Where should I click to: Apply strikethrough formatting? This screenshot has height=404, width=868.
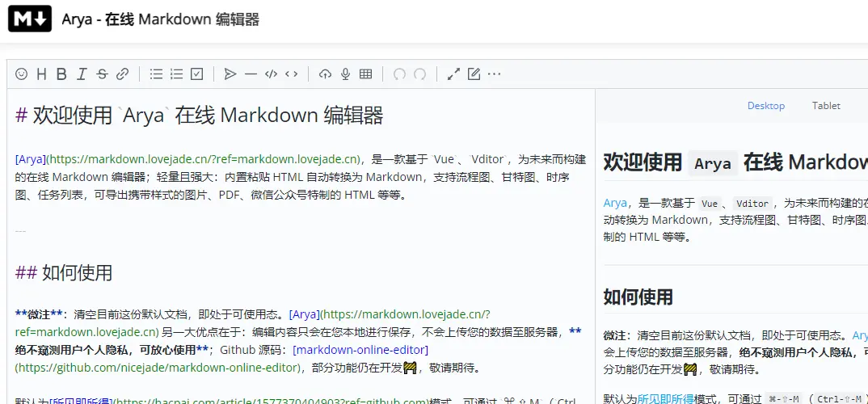[102, 74]
